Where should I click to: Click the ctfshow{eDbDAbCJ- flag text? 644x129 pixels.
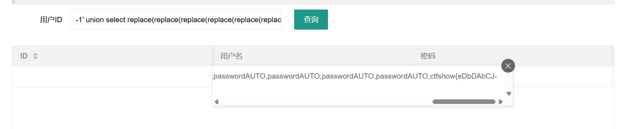pos(464,76)
